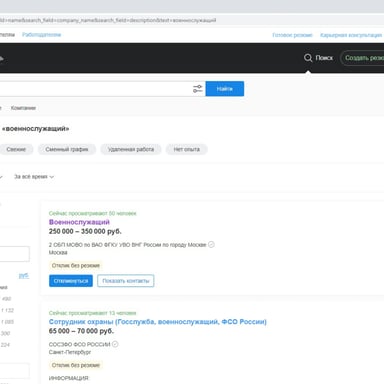Click the magnifier search icon in the header
Screen dimensions: 384x384
point(308,58)
